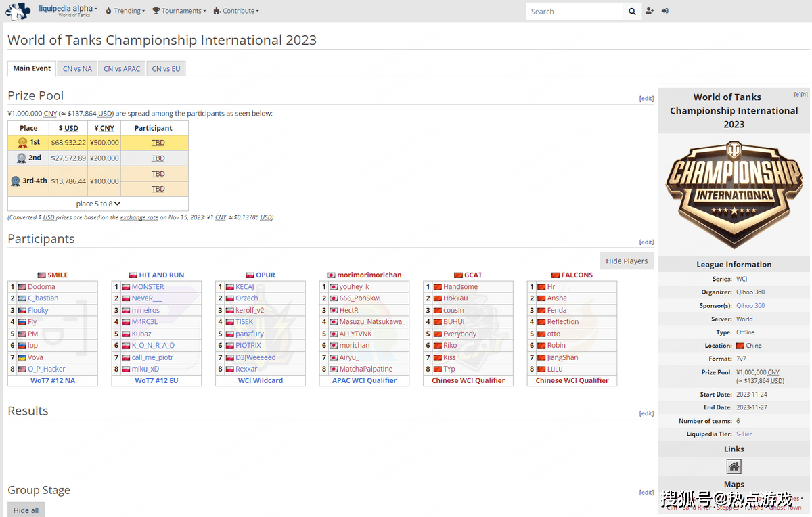Image resolution: width=812 pixels, height=517 pixels.
Task: Open the WoT7 #12 NA qualifier link
Action: [x=53, y=380]
